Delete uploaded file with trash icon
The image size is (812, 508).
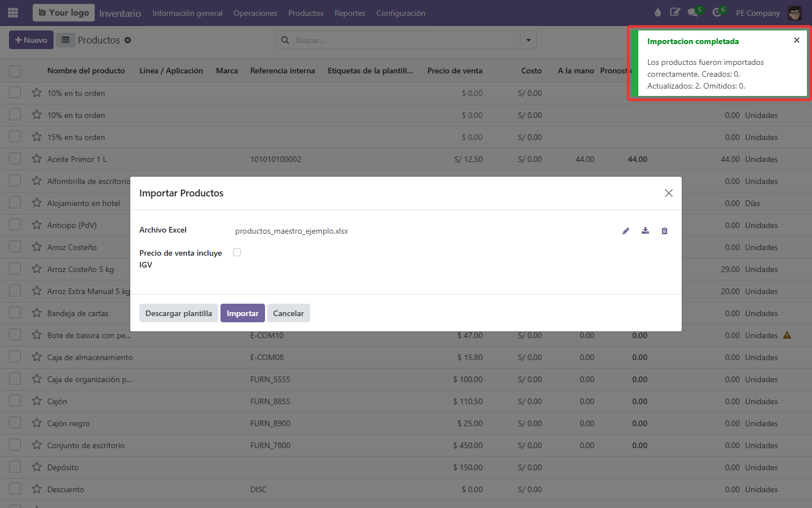[x=664, y=231]
